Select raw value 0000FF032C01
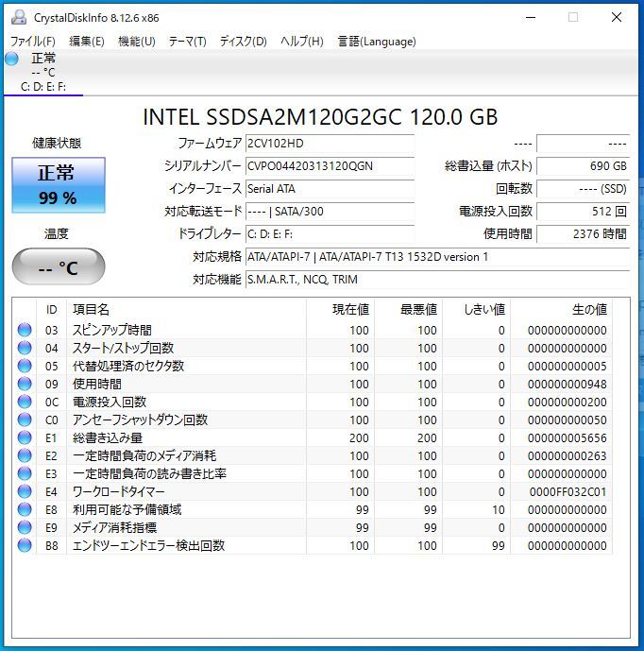This screenshot has height=651, width=644. [568, 492]
